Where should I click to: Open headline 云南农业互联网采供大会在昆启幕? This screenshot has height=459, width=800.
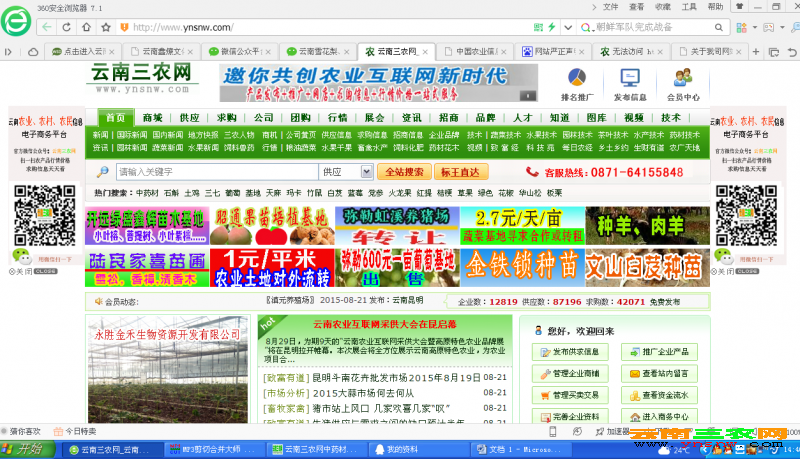click(x=385, y=324)
